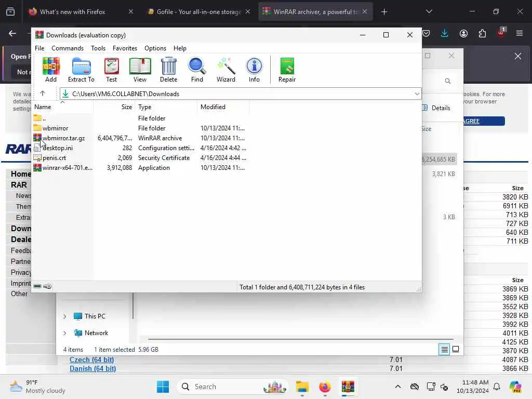This screenshot has height=399, width=532.
Task: Click the File Explorer horizontal scrollbar
Action: 301,339
